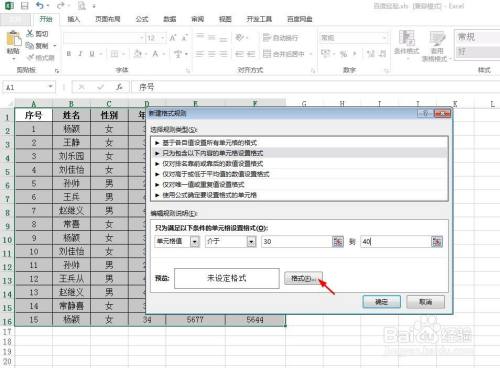The image size is (500, 368).
Task: Click cell F16 containing 5649
Action: click(x=255, y=320)
